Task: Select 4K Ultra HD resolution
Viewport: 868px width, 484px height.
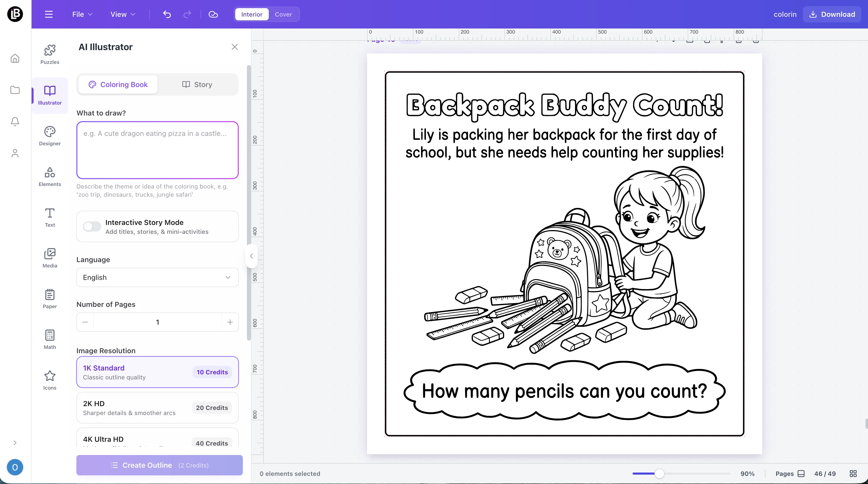Action: 157,437
